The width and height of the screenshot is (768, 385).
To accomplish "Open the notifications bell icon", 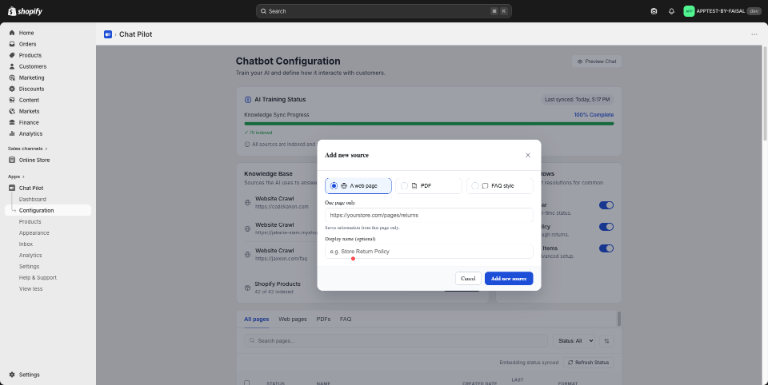I will (x=672, y=11).
